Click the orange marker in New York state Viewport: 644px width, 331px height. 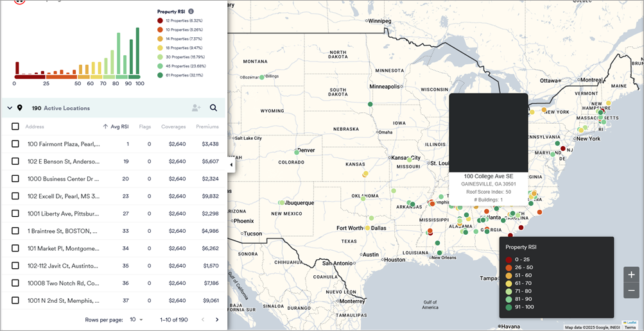tap(544, 110)
